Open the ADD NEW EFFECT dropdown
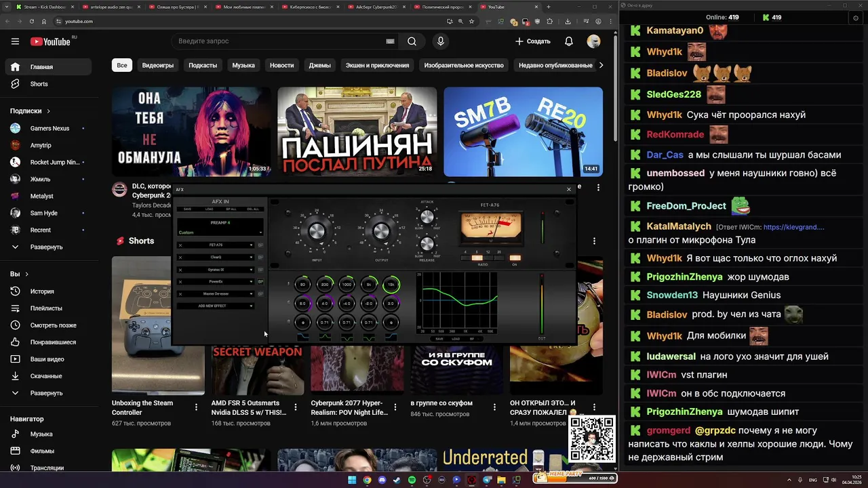Viewport: 868px width, 488px height. tap(216, 306)
